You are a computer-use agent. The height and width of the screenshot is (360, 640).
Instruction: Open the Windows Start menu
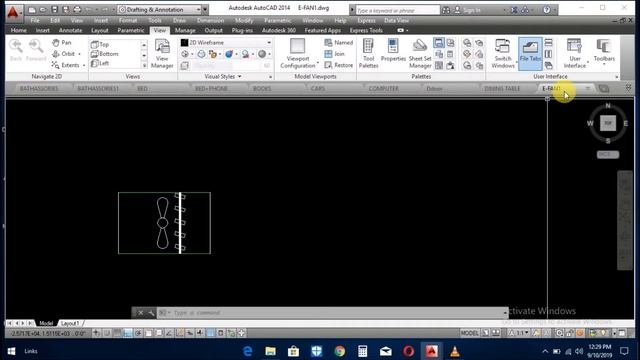pyautogui.click(x=11, y=351)
